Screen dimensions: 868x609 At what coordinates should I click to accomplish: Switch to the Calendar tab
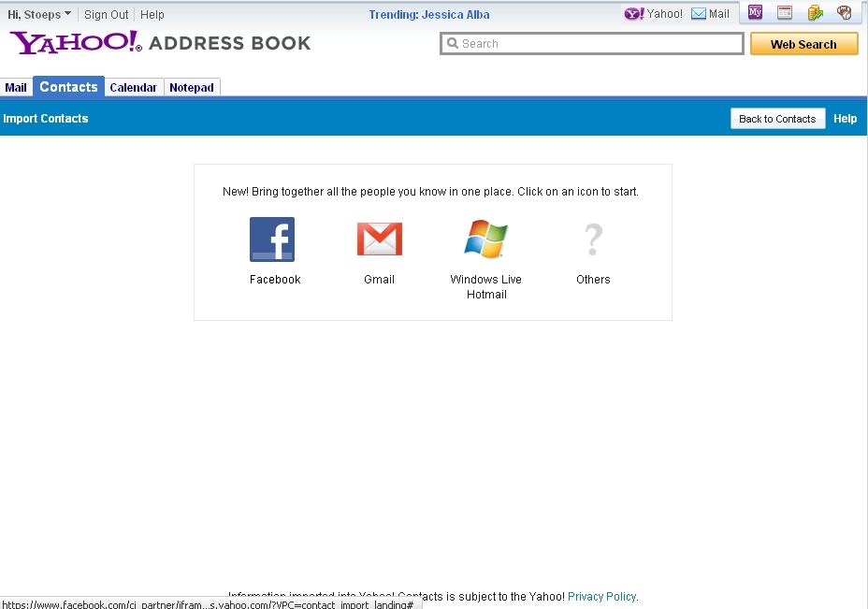pos(133,88)
